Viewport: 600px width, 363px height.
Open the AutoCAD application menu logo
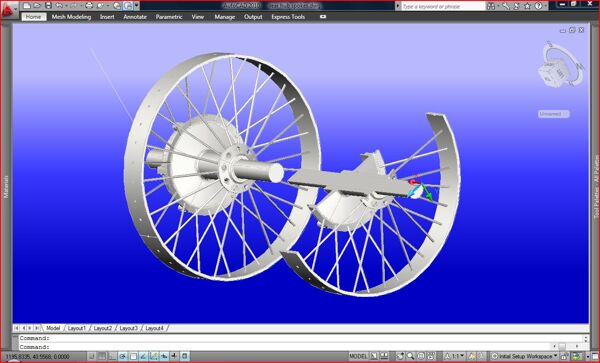[9, 7]
